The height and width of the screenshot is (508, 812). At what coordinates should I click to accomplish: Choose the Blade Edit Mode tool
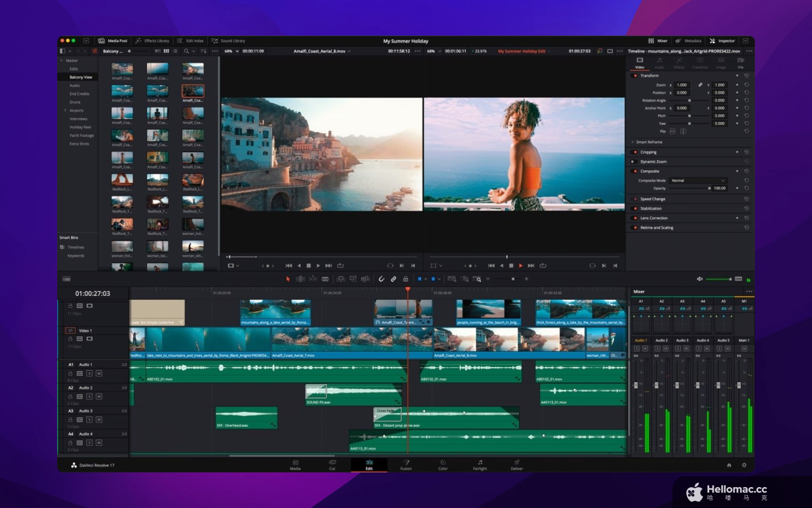click(x=325, y=279)
